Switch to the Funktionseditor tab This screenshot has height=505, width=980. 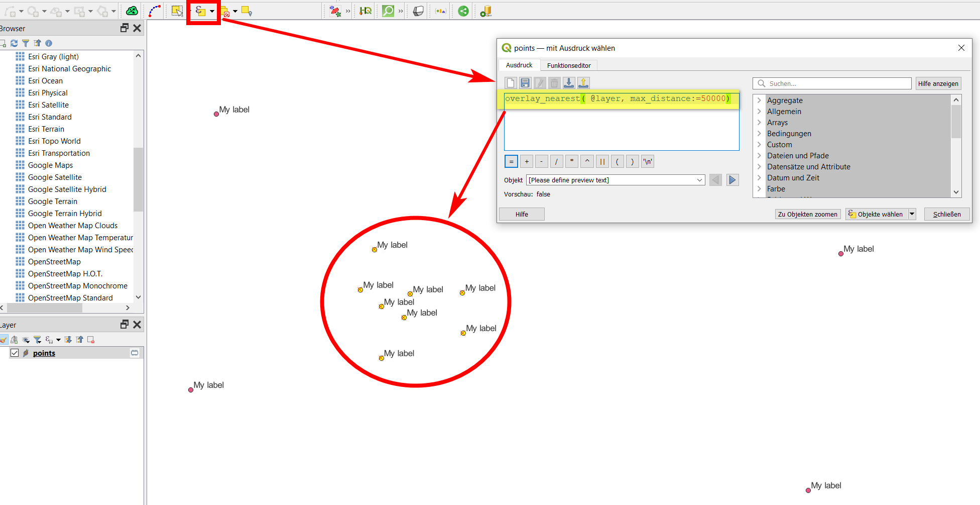click(568, 65)
